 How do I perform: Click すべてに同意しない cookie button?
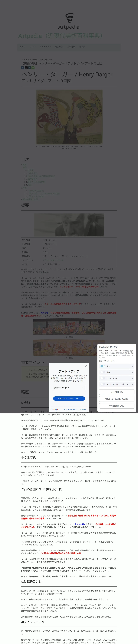[117, 406]
